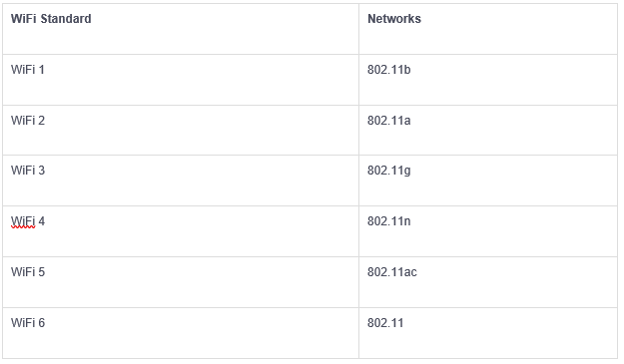
Task: Click the Networks header cell
Action: click(x=488, y=29)
